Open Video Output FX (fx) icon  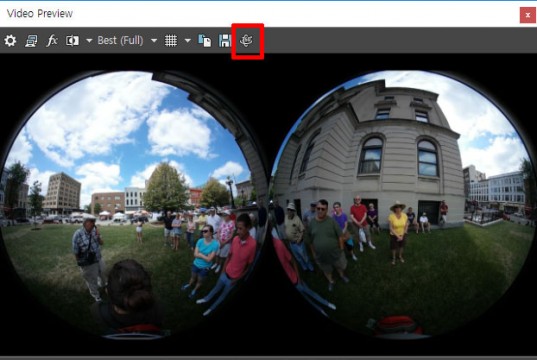coord(52,40)
